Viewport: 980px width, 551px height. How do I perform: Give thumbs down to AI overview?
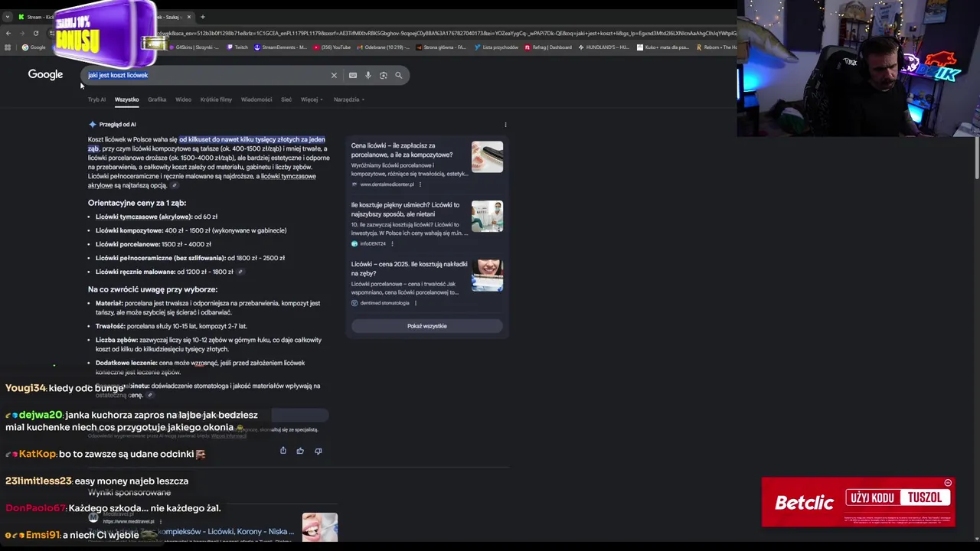tap(318, 451)
